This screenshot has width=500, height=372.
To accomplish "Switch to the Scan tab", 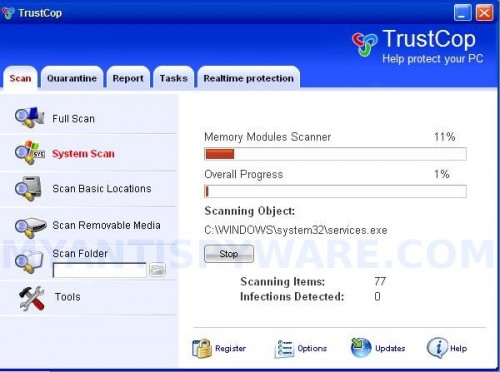I will pos(20,78).
